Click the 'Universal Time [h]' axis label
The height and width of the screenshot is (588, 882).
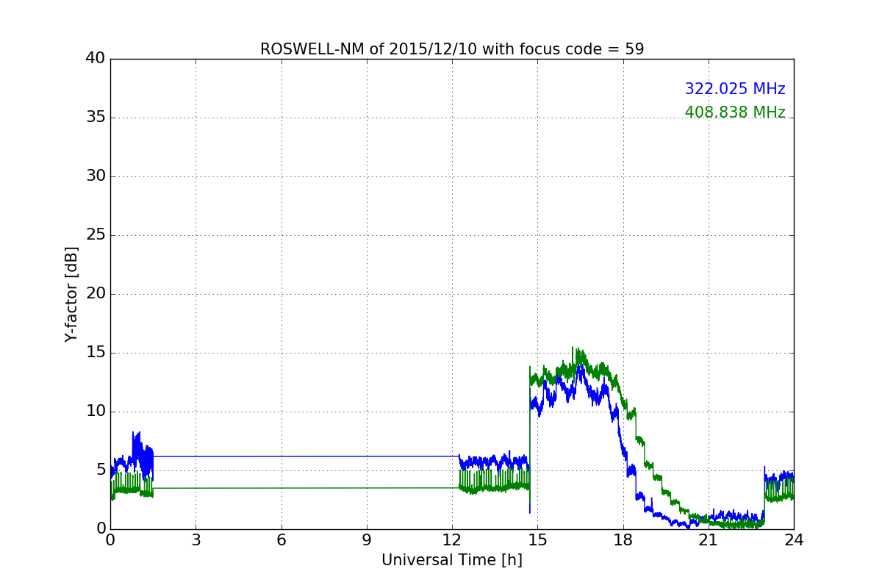tap(452, 560)
